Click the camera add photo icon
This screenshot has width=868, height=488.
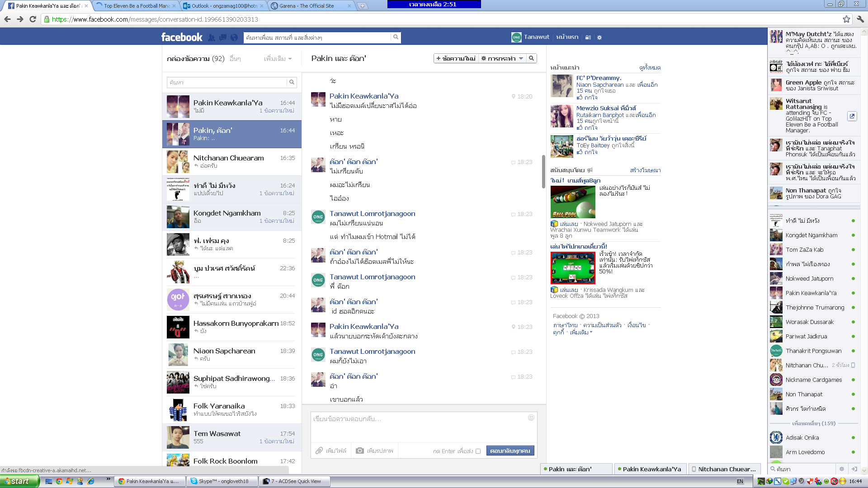pos(360,450)
